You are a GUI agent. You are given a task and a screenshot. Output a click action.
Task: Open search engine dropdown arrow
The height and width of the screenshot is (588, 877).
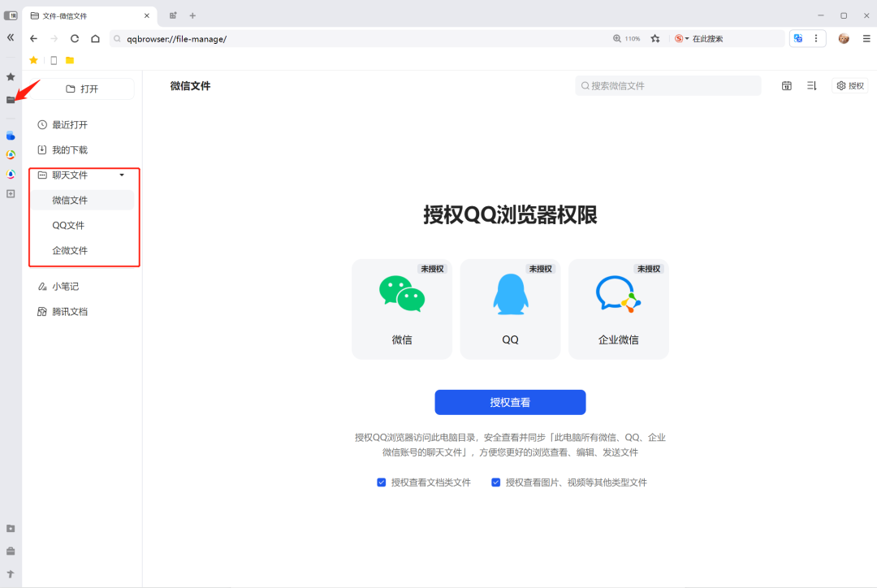point(688,39)
